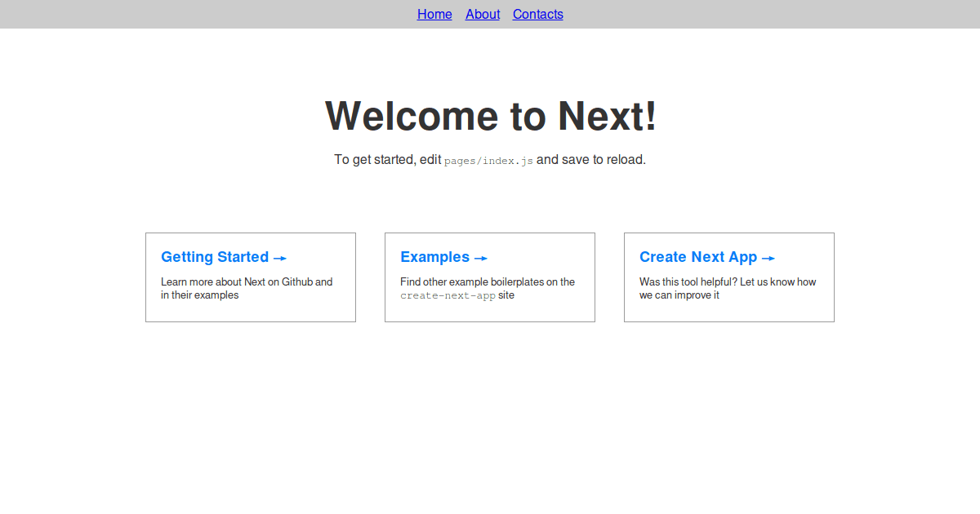Click the 'pages/index.js' code text

click(488, 161)
